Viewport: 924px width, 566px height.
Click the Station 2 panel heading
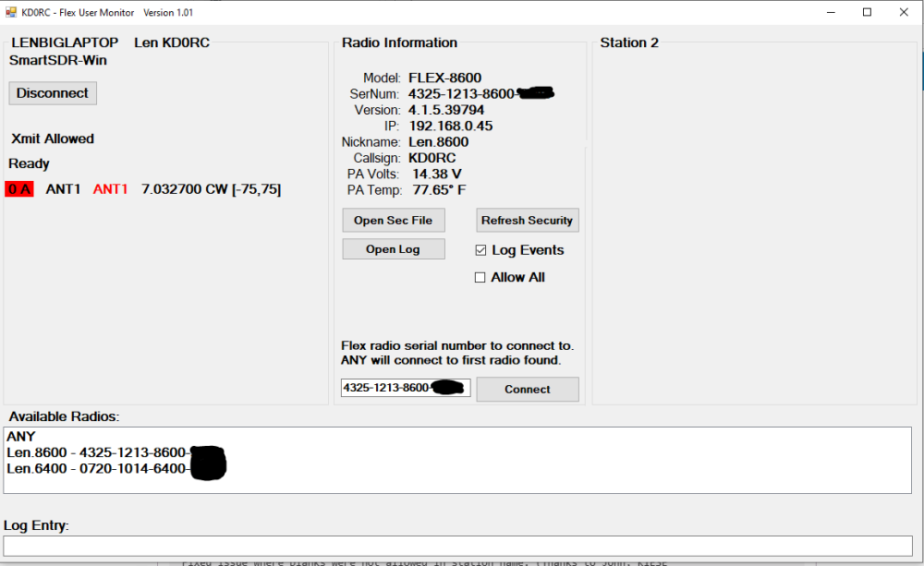click(x=629, y=42)
